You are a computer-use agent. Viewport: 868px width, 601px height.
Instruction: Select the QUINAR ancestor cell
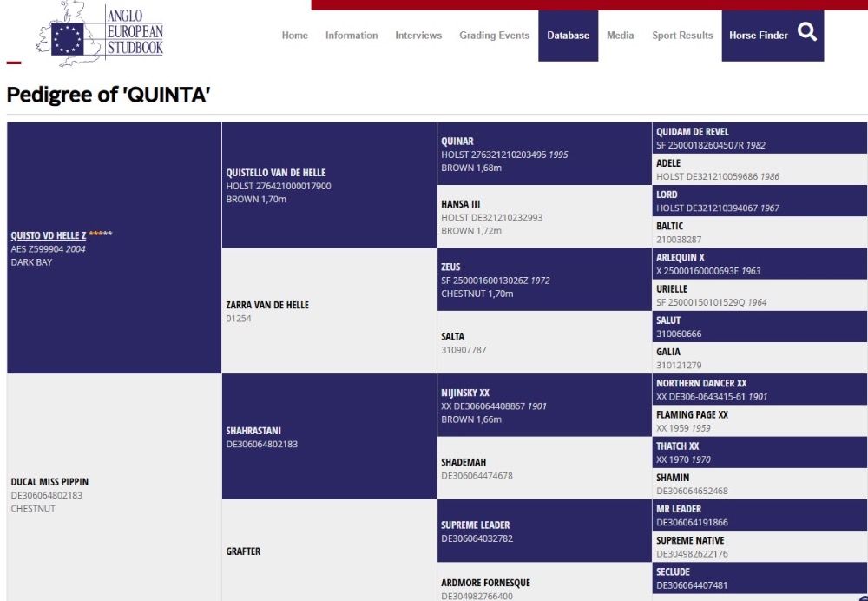tap(544, 154)
